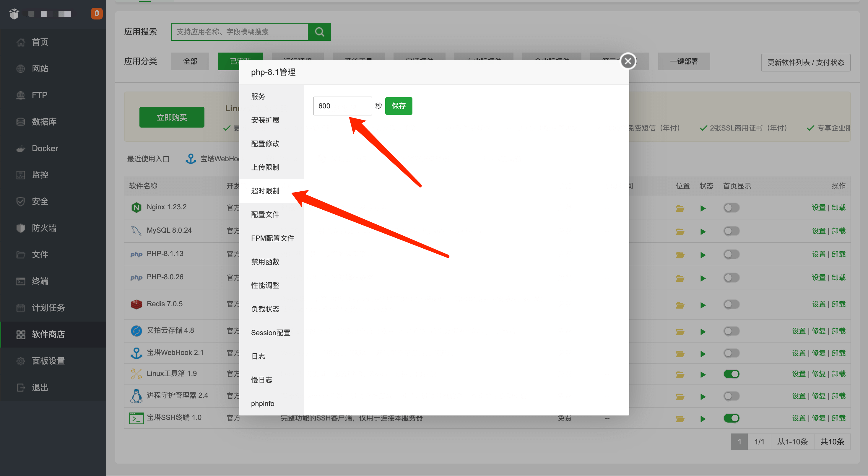Disable homepage display for Linux工具箱
The height and width of the screenshot is (476, 868).
pyautogui.click(x=731, y=374)
